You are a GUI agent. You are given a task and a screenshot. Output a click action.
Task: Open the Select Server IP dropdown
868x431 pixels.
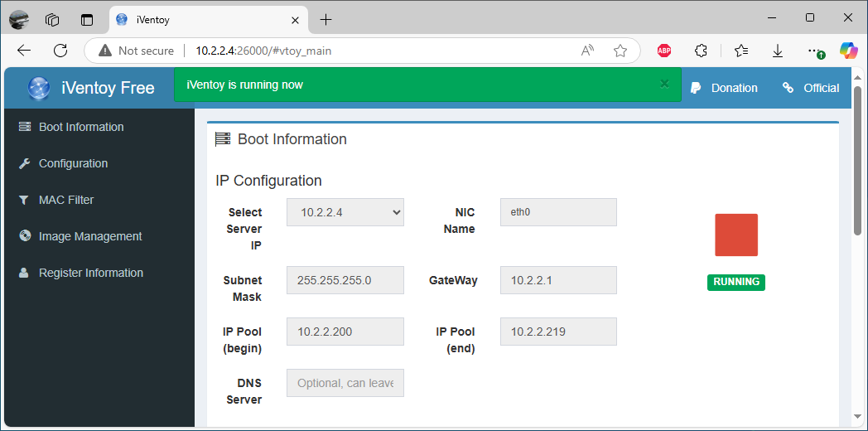tap(345, 212)
